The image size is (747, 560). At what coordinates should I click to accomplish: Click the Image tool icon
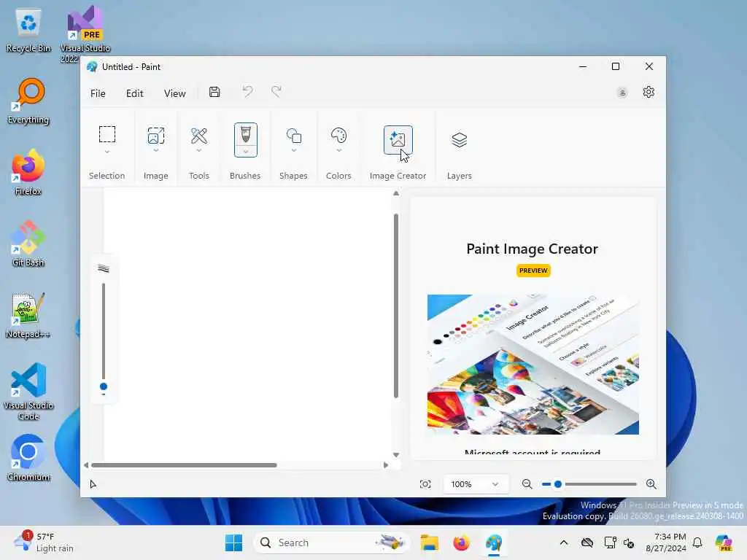(156, 135)
